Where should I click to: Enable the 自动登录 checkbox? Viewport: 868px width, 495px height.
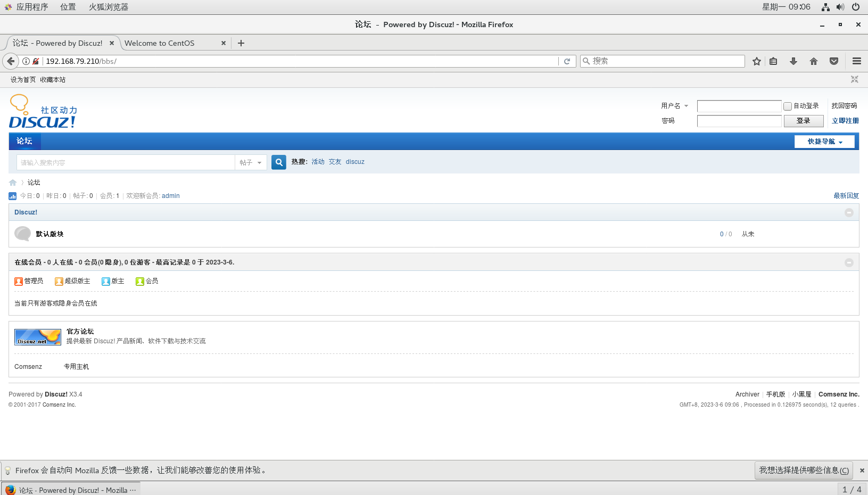click(788, 106)
